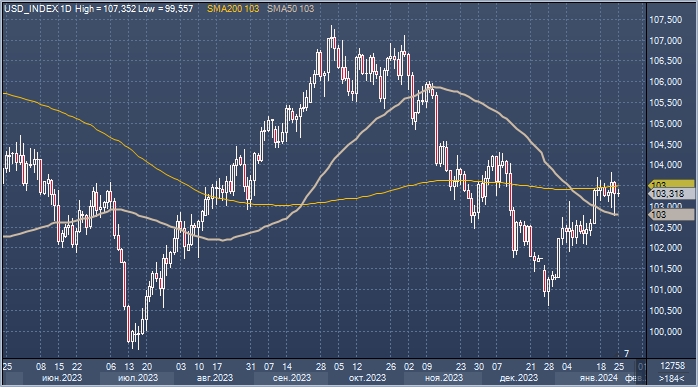Select янв.2024 on the month timeline
698x387 pixels.
[x=598, y=378]
